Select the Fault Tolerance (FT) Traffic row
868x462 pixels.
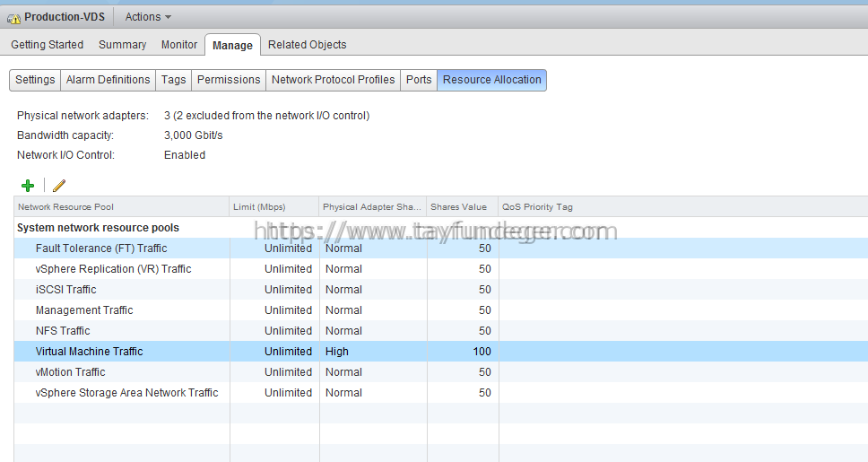click(440, 248)
